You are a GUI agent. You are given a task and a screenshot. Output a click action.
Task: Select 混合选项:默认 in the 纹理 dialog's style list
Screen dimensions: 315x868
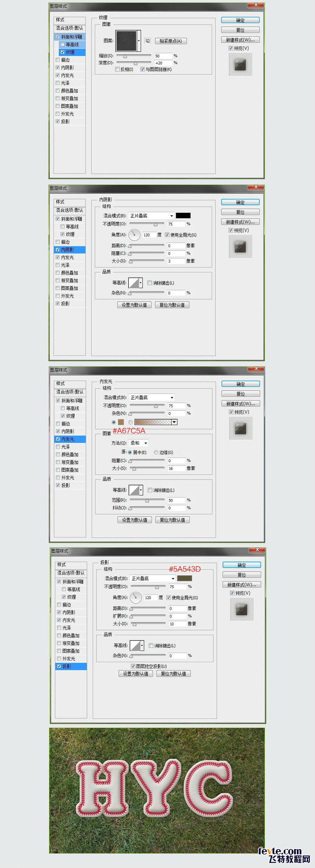pos(70,28)
